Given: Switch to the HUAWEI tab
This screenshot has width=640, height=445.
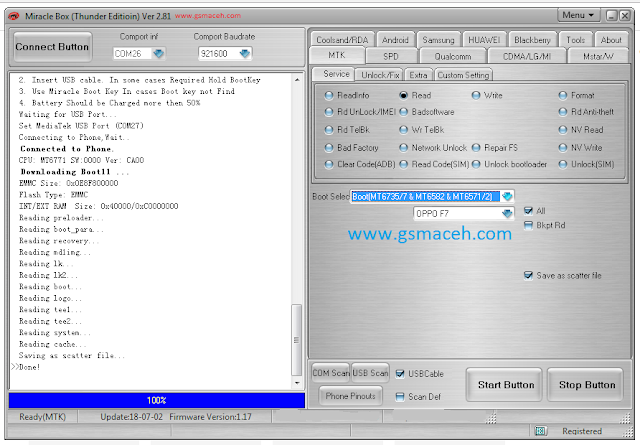Looking at the screenshot, I should coord(484,40).
